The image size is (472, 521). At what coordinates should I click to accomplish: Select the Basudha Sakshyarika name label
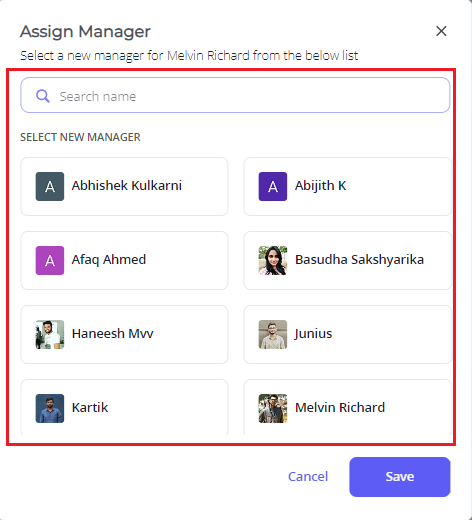(359, 259)
